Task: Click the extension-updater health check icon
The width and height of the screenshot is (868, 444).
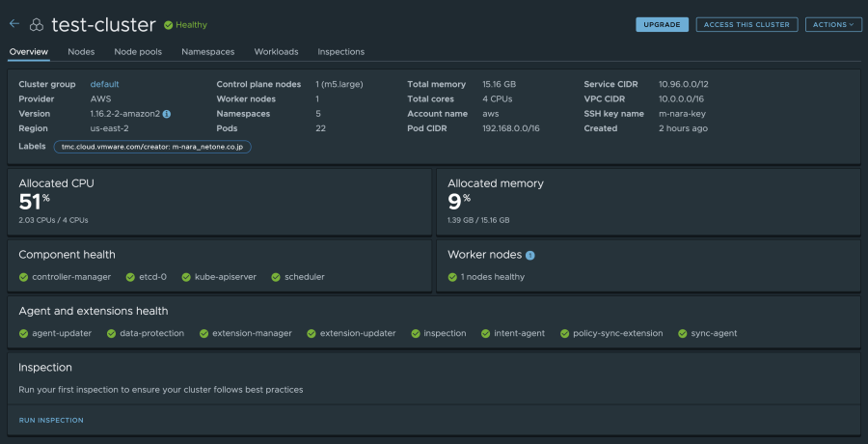Action: pos(312,334)
